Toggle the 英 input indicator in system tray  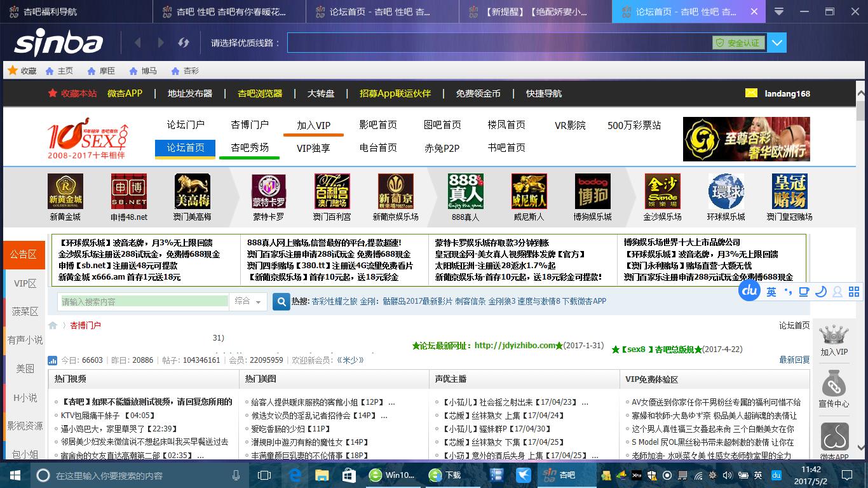(758, 475)
